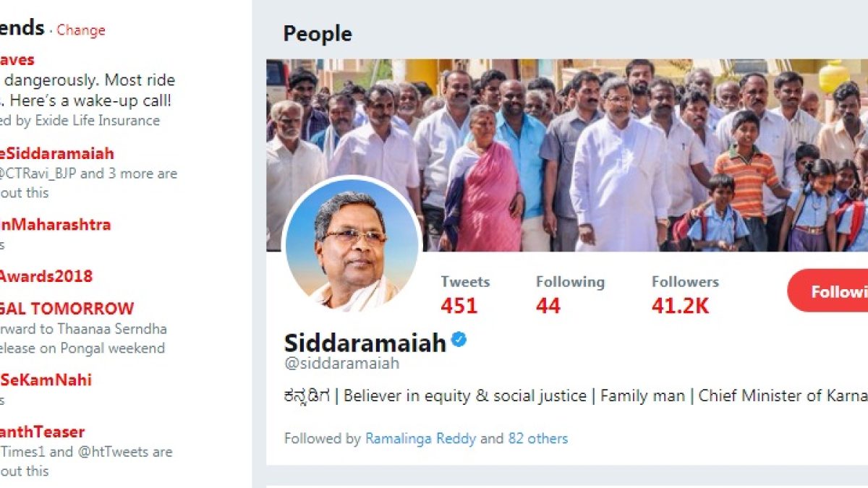Open the trend ending in anthTeaser

coord(43,432)
